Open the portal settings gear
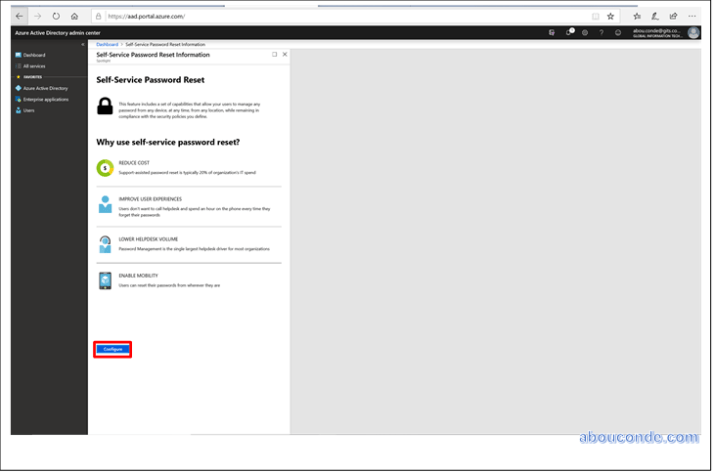The height and width of the screenshot is (472, 714). pyautogui.click(x=584, y=32)
